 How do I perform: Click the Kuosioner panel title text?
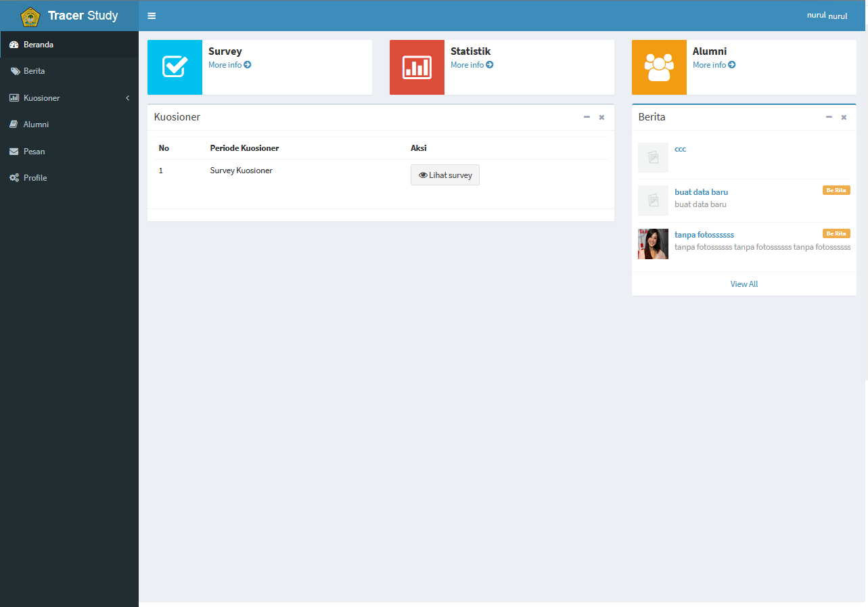tap(177, 117)
